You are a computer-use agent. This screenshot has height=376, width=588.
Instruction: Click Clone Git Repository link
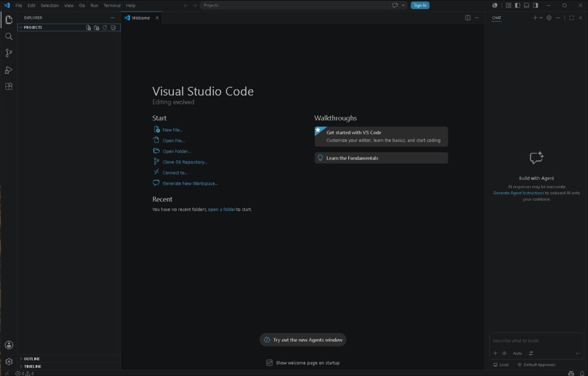[185, 162]
